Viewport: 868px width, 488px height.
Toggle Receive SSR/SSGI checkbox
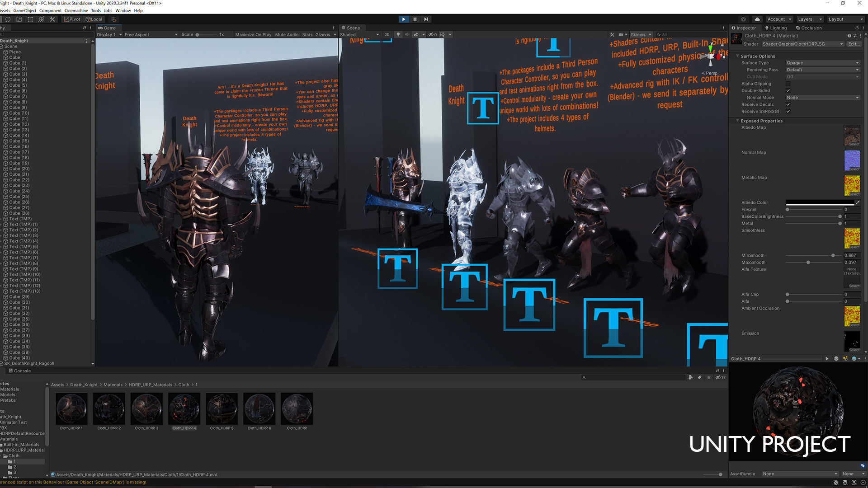point(788,112)
